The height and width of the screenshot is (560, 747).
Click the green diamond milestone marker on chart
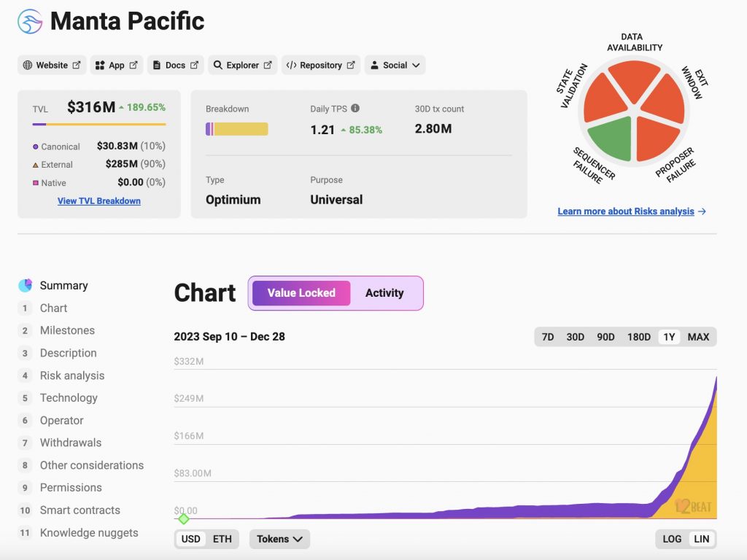(183, 518)
